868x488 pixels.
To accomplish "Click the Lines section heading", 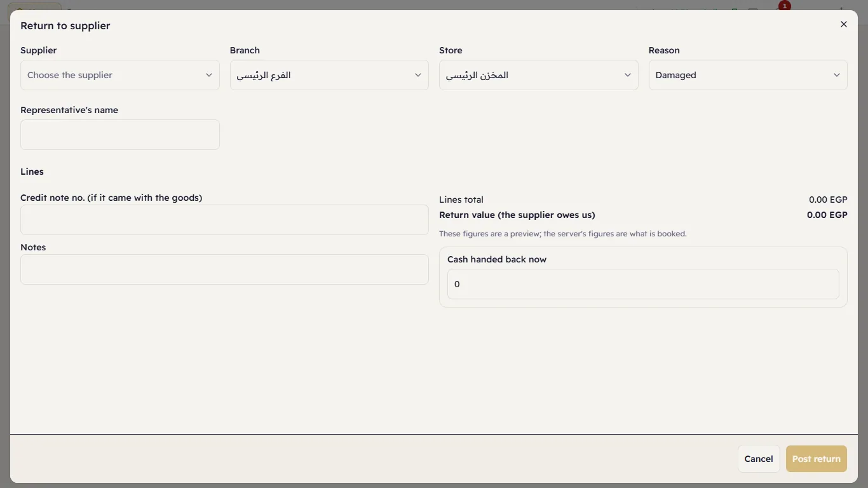I will [x=32, y=172].
